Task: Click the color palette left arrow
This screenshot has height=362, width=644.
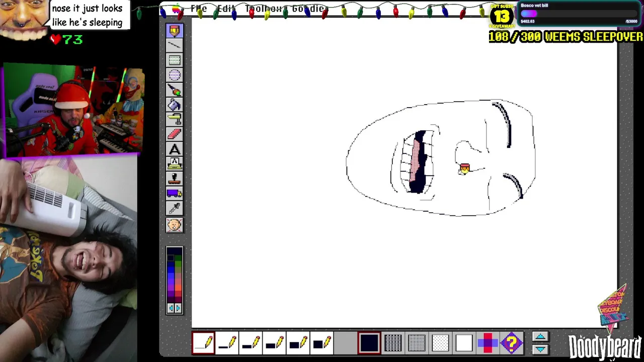Action: point(171,308)
